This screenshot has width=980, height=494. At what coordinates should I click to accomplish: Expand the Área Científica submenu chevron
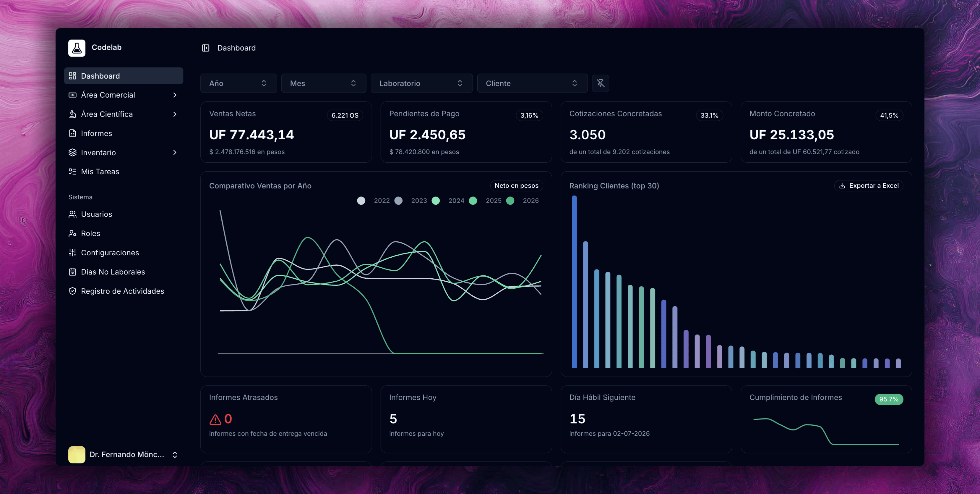click(x=175, y=114)
